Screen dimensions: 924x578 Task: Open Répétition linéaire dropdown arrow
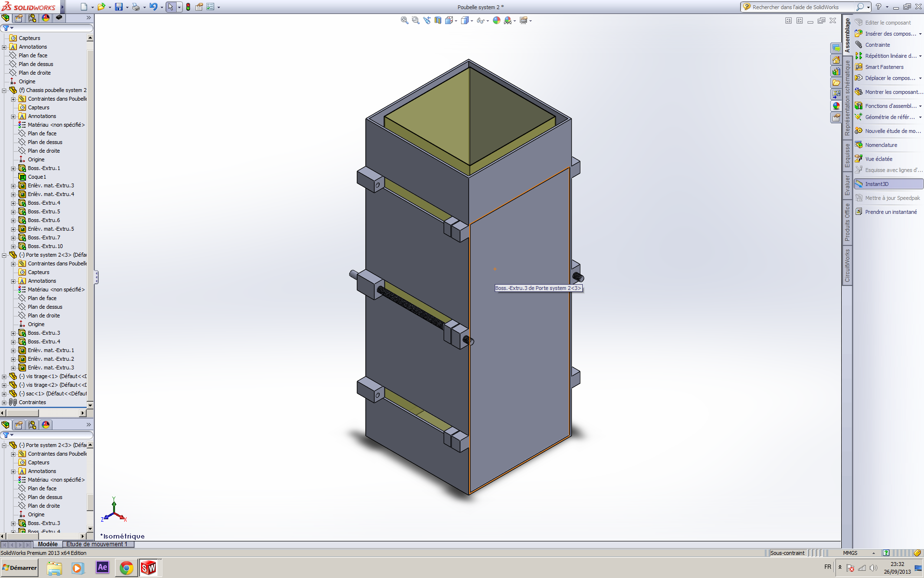point(920,56)
